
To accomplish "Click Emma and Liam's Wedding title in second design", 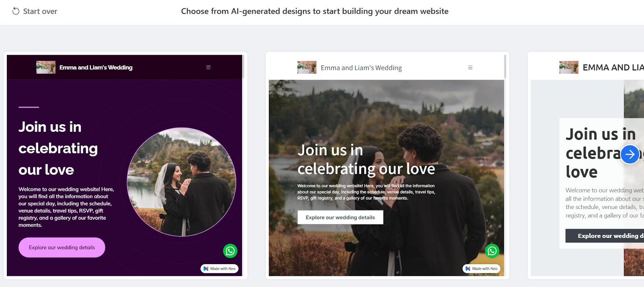I will coord(361,68).
